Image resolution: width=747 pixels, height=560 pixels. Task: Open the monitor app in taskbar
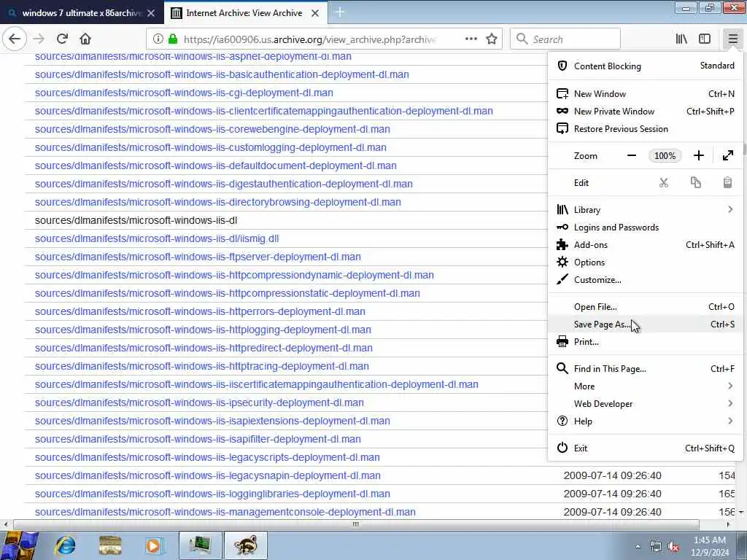coord(200,545)
